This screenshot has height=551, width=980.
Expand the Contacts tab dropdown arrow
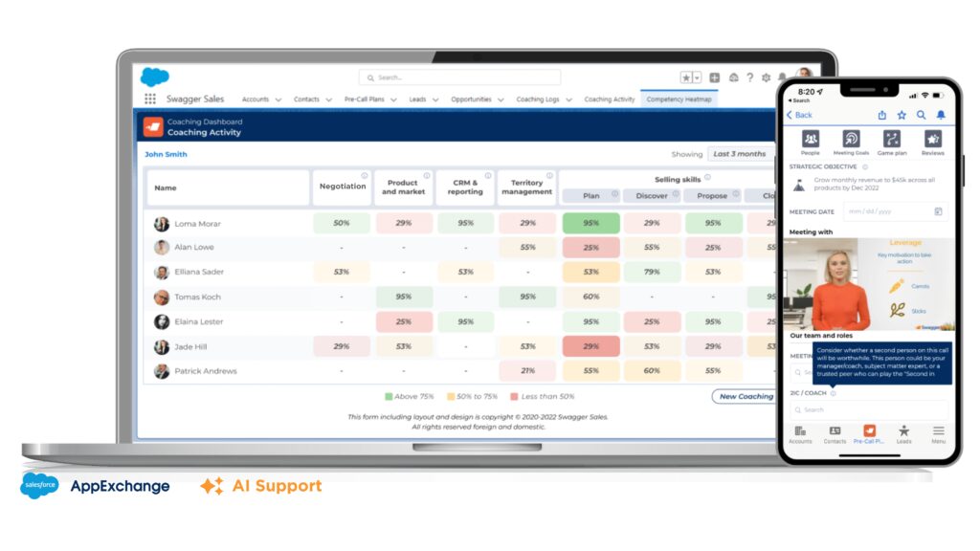[x=329, y=99]
